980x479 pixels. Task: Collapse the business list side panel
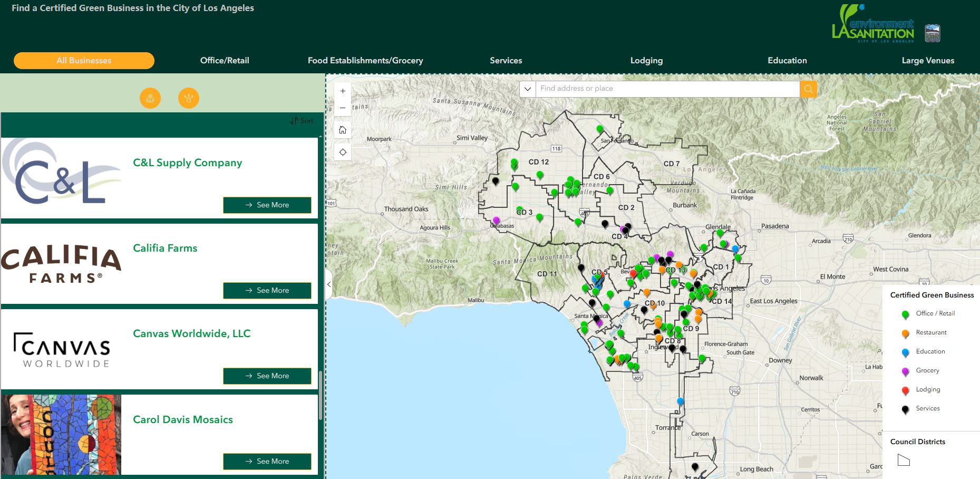[329, 284]
